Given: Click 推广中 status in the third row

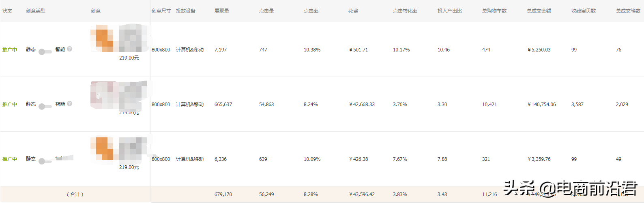Looking at the screenshot, I should point(10,159).
